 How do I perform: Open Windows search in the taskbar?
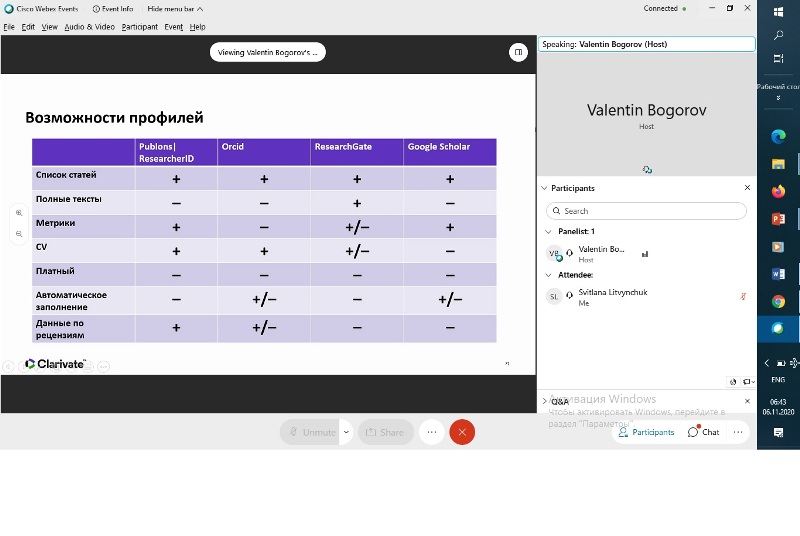coord(778,35)
